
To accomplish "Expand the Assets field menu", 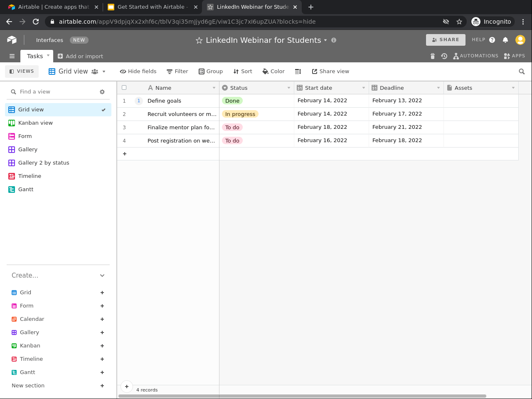I will click(513, 88).
